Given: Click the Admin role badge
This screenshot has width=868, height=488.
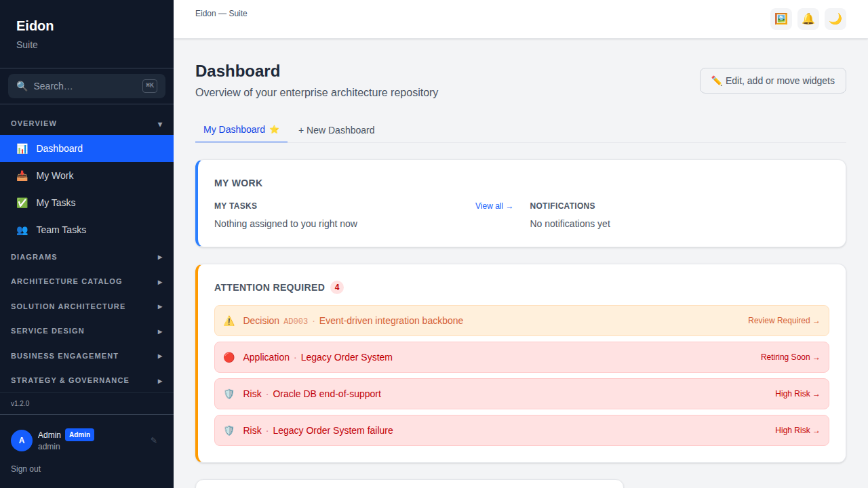Looking at the screenshot, I should (x=79, y=435).
